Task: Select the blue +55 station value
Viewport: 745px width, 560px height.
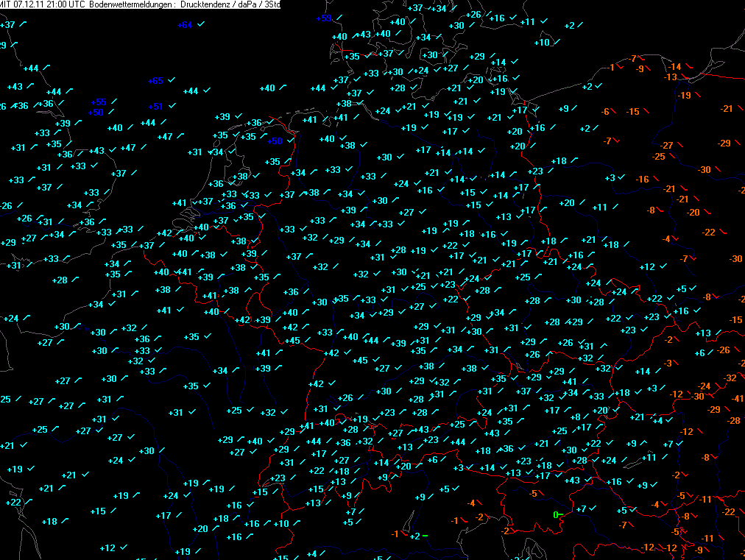Action: pyautogui.click(x=99, y=102)
